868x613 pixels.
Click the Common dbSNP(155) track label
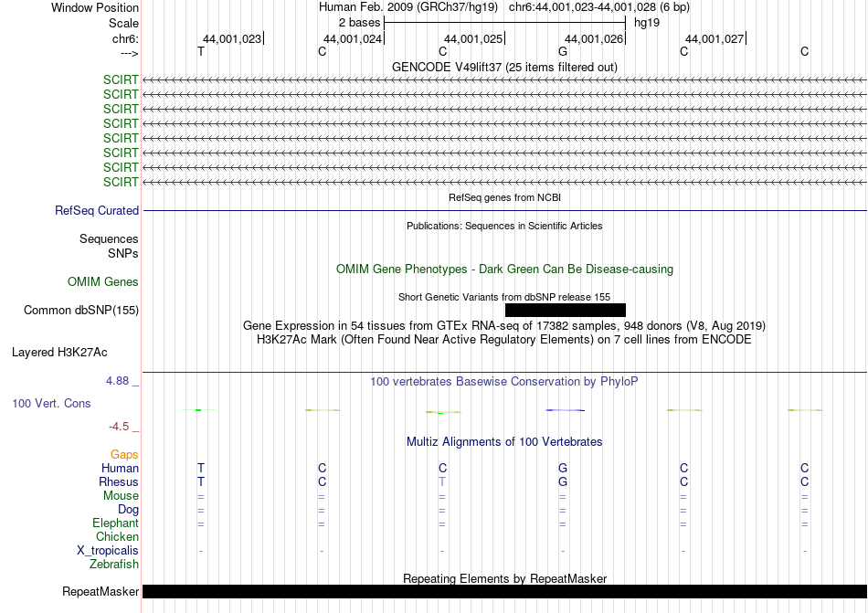[x=81, y=310]
